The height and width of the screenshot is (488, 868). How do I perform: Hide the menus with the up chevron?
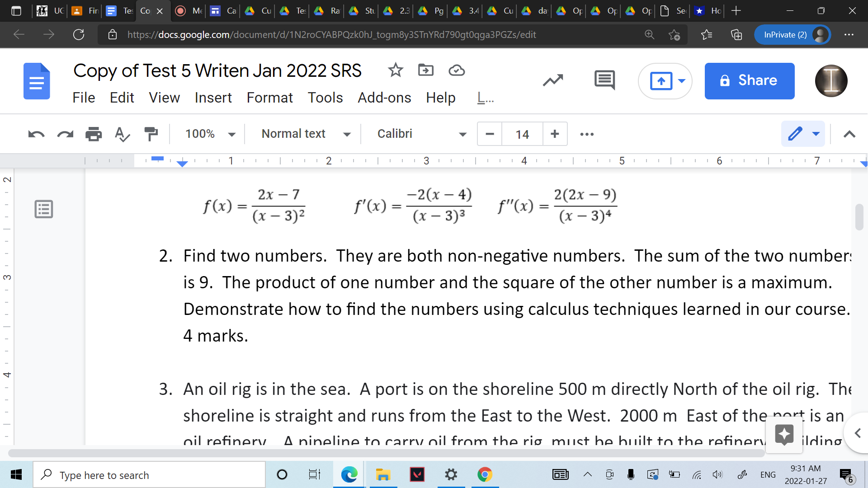tap(849, 134)
